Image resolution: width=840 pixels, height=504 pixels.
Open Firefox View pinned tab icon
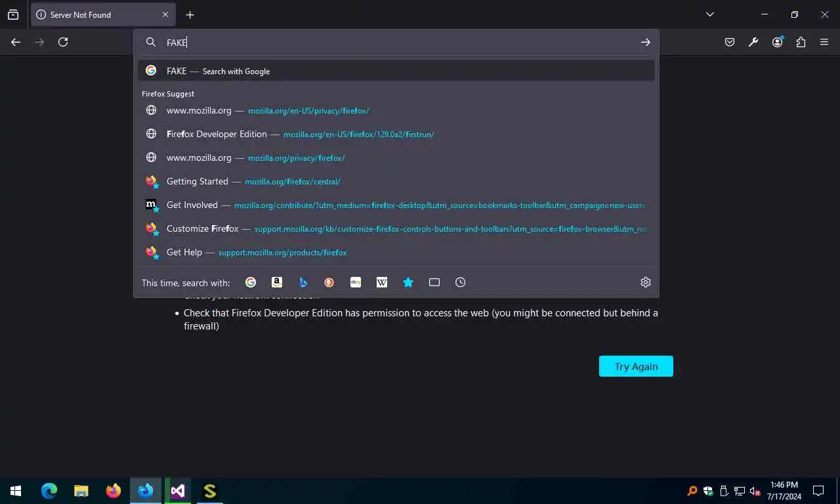(13, 14)
